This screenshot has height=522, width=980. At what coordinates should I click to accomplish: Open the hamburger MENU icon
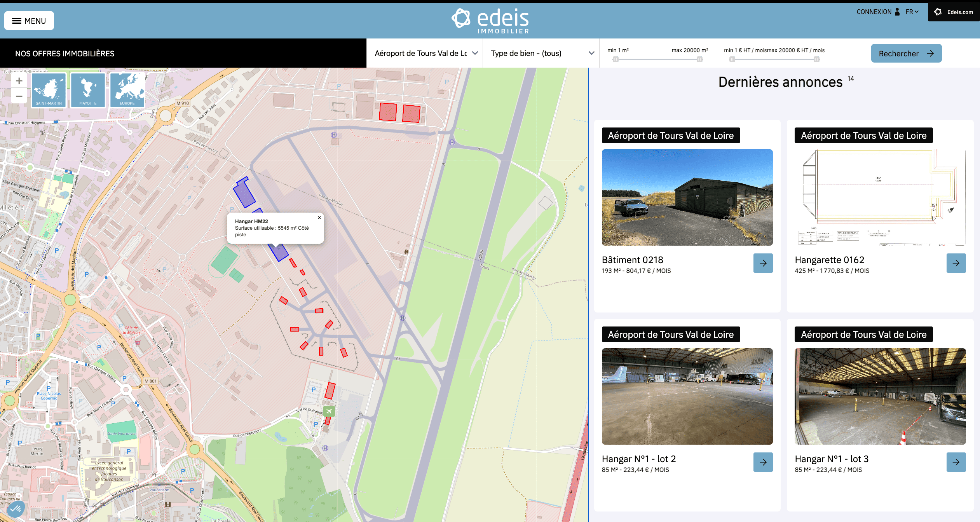click(16, 21)
